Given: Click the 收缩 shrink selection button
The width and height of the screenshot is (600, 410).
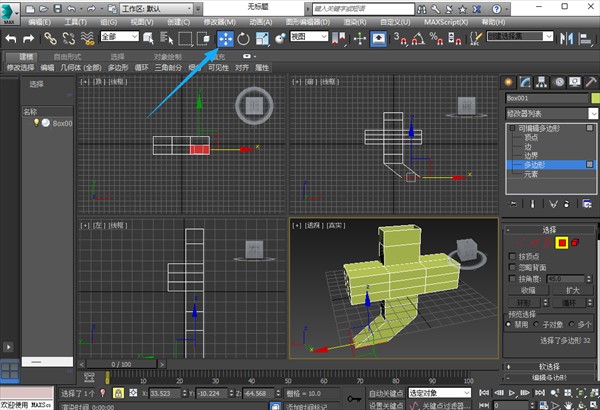Looking at the screenshot, I should 529,290.
